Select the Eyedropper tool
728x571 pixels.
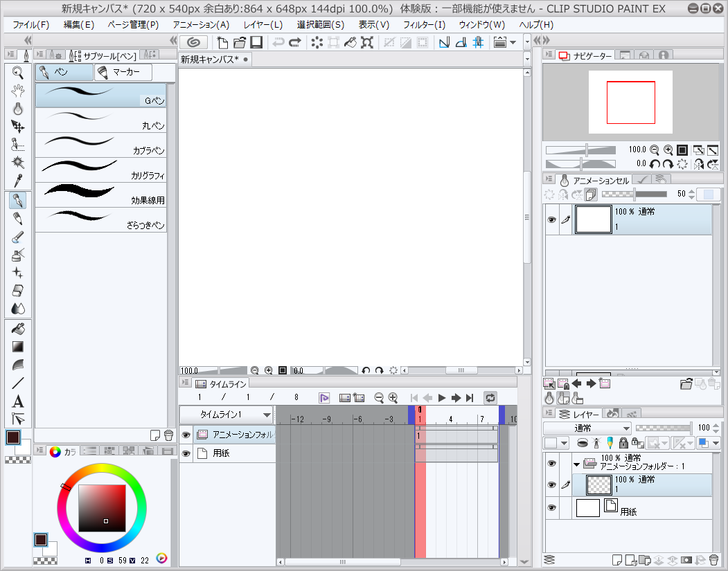(x=17, y=182)
